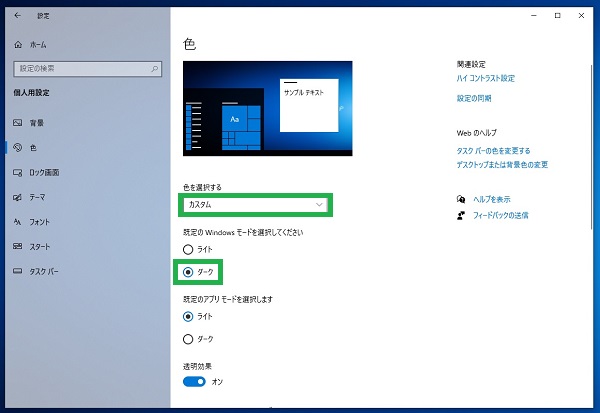The height and width of the screenshot is (413, 600).
Task: Go to フォント settings
Action: pyautogui.click(x=40, y=222)
